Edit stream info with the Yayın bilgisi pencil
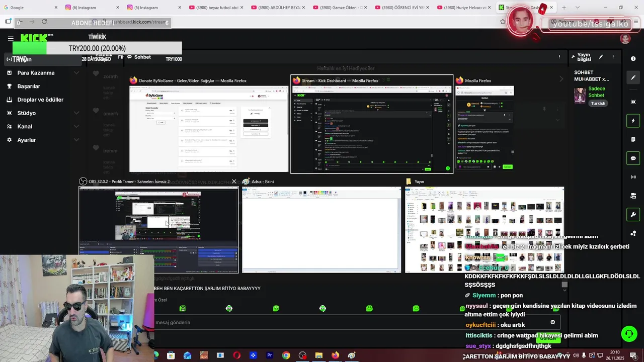The image size is (644, 362). pos(601,57)
